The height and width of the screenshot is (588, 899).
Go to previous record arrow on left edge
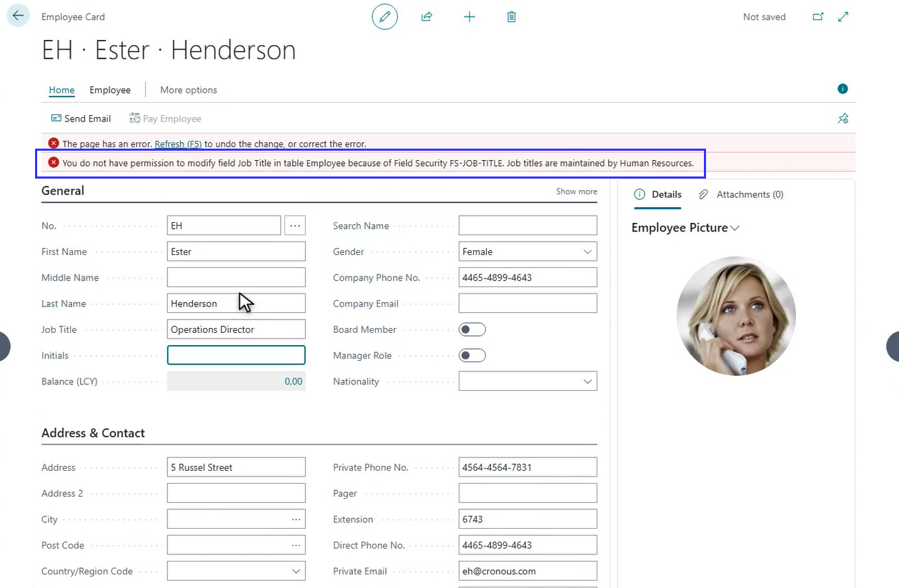(4, 347)
